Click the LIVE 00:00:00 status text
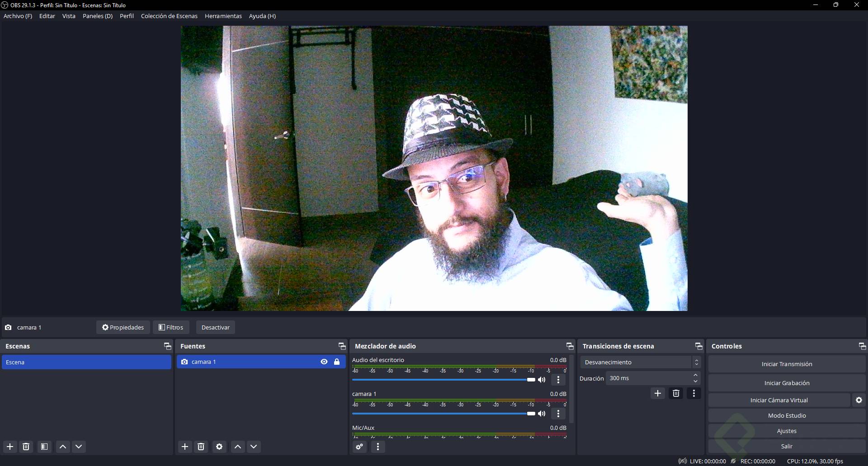Viewport: 868px width, 466px height. tap(708, 461)
